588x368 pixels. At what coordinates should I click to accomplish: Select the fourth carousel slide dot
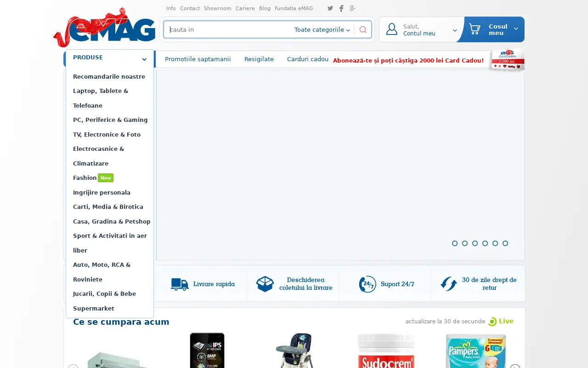tap(485, 243)
